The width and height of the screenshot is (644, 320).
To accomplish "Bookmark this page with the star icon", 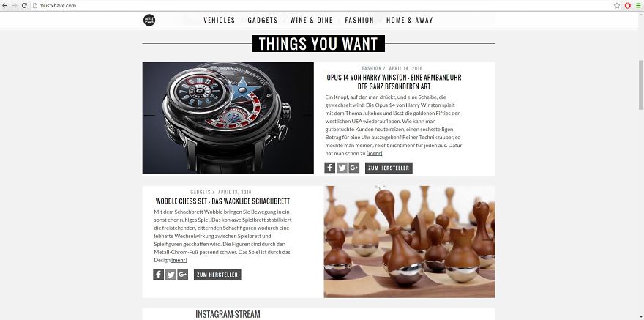I will [x=617, y=6].
